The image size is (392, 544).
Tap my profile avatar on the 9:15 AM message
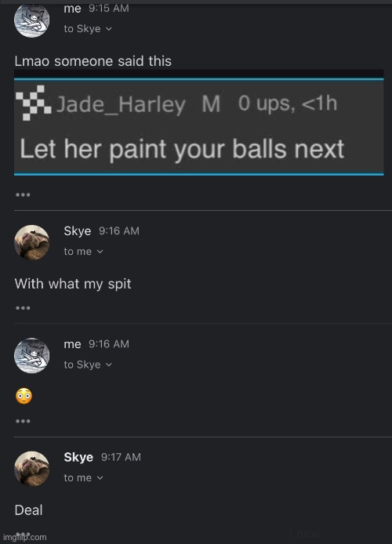[x=31, y=20]
